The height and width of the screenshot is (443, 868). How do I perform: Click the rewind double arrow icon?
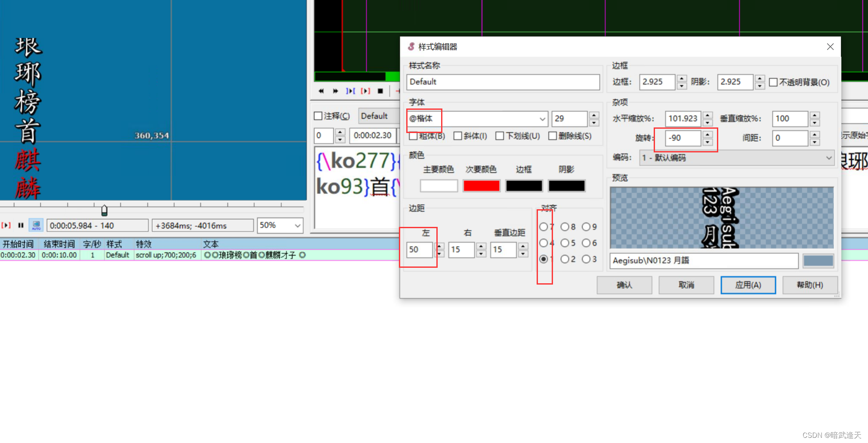321,91
